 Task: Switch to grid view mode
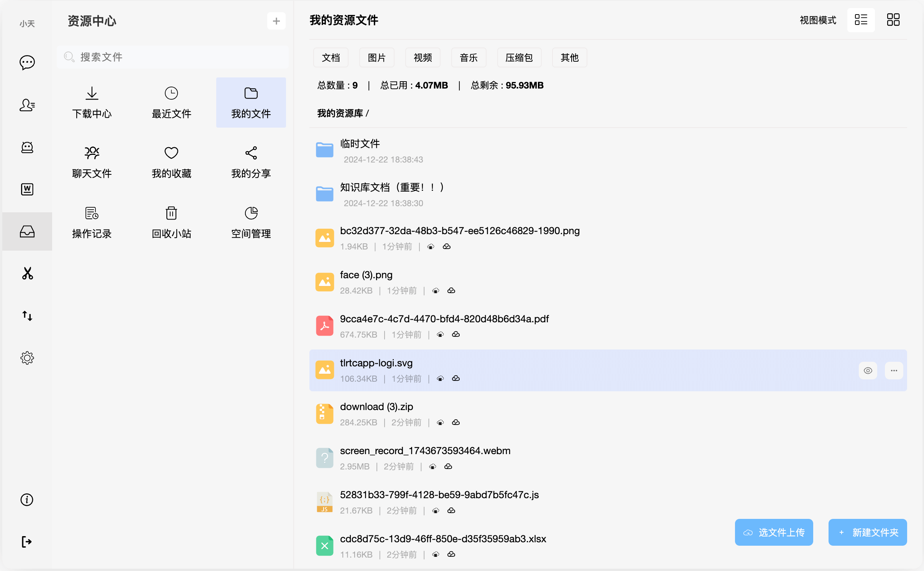coord(893,20)
